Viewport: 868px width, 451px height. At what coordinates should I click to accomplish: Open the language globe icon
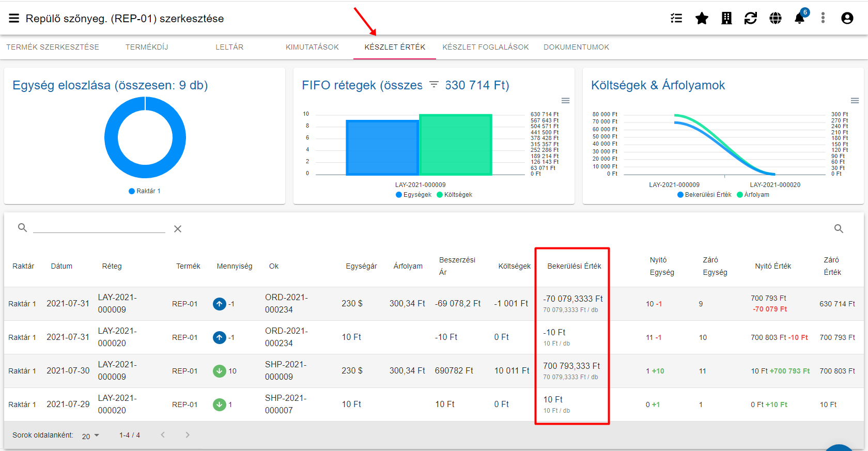click(776, 19)
